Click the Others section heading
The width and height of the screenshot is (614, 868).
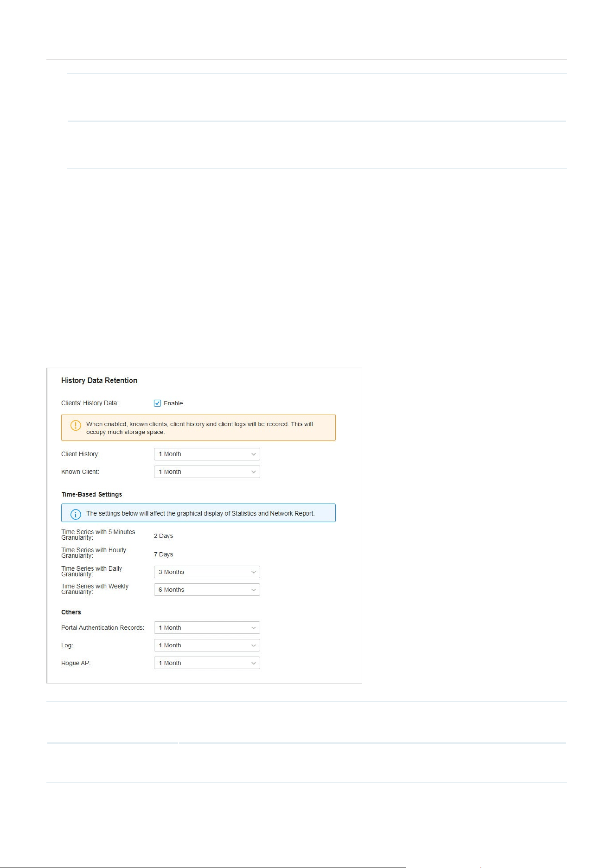coord(71,612)
